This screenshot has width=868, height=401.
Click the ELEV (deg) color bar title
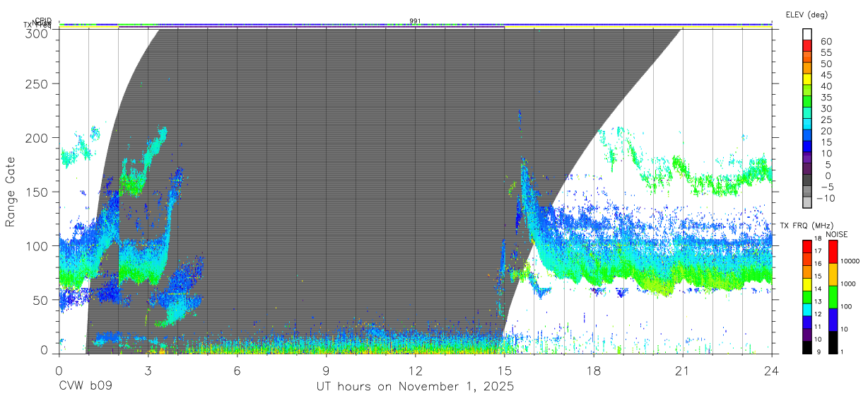(807, 14)
